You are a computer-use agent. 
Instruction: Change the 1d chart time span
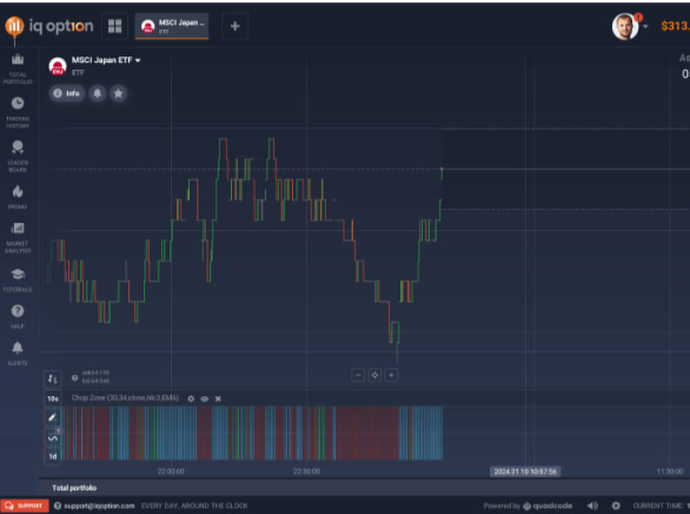53,456
